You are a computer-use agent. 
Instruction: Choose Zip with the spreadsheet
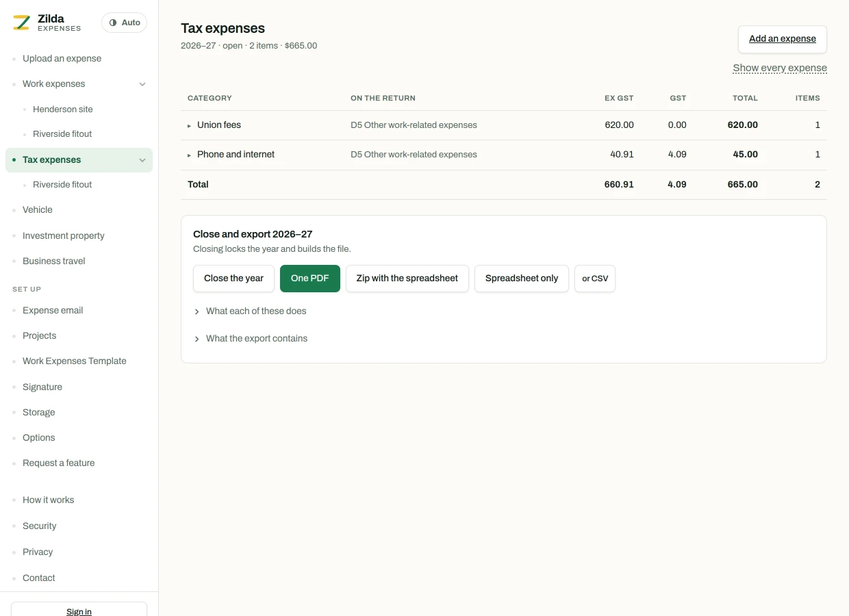coord(407,279)
